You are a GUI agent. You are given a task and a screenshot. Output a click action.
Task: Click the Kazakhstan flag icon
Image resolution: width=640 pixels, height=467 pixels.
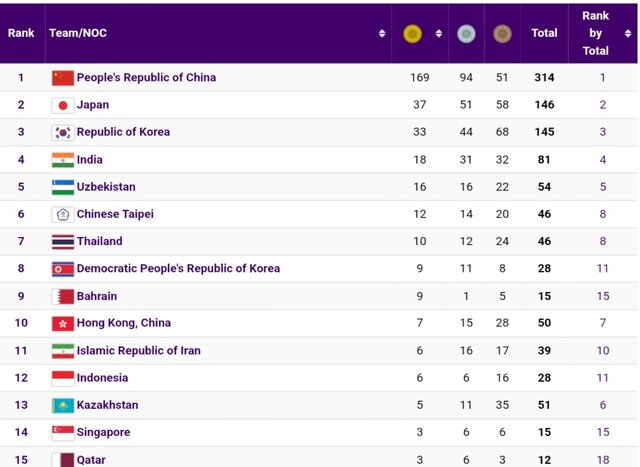click(x=62, y=405)
